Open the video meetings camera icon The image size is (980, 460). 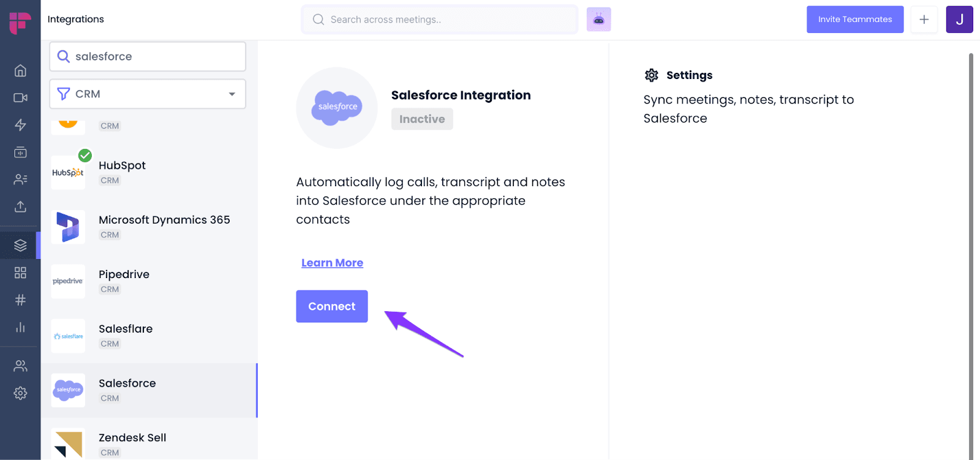pyautogui.click(x=20, y=97)
